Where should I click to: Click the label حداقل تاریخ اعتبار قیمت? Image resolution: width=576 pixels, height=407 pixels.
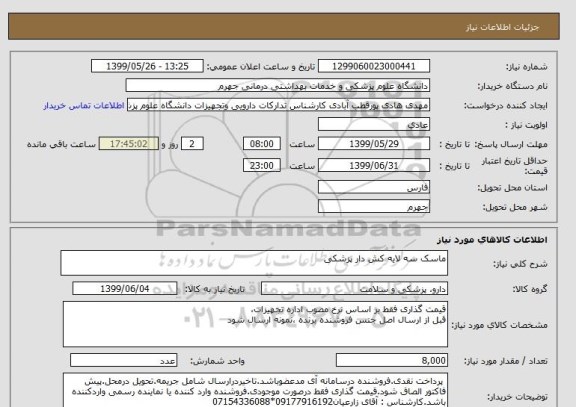[514, 166]
